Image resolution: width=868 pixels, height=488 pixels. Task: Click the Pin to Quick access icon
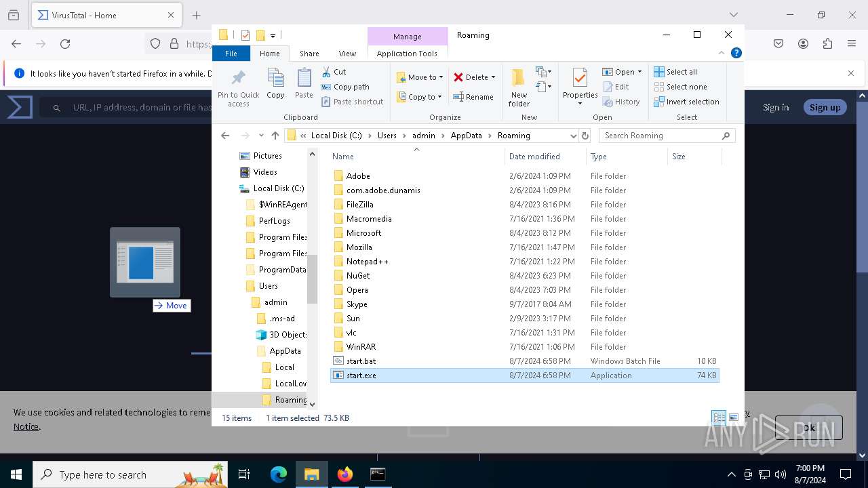(x=238, y=87)
